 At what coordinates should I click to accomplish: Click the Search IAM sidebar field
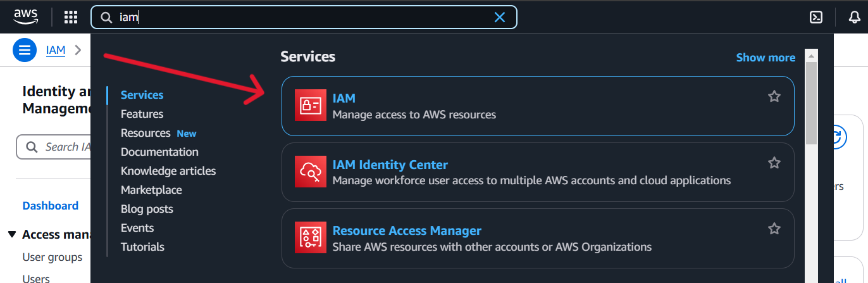[54, 147]
